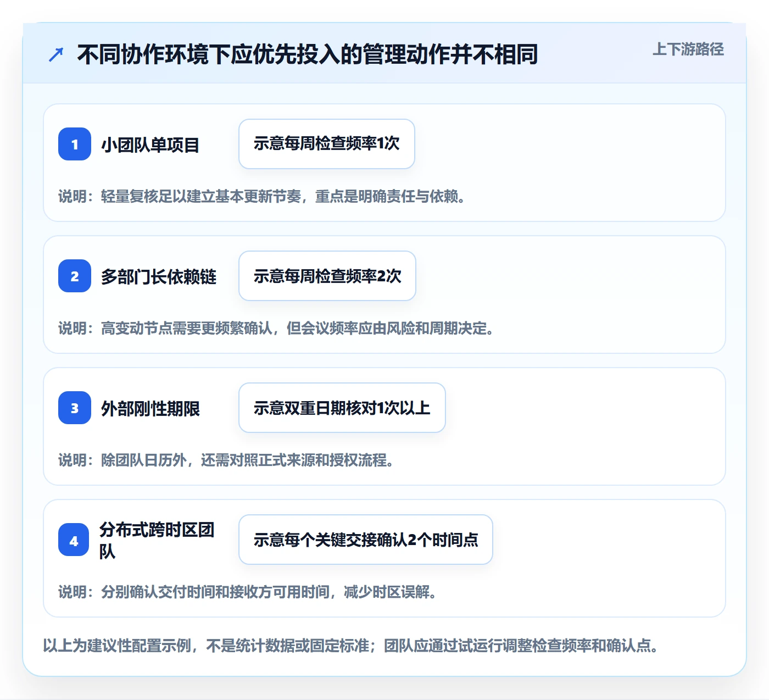Click the note starting 说明：高变动节点需要

tap(276, 328)
